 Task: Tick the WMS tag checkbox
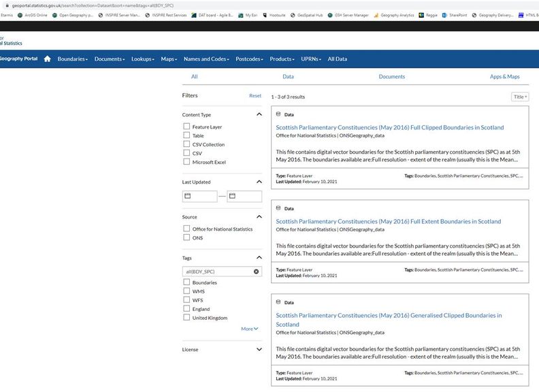tap(186, 291)
